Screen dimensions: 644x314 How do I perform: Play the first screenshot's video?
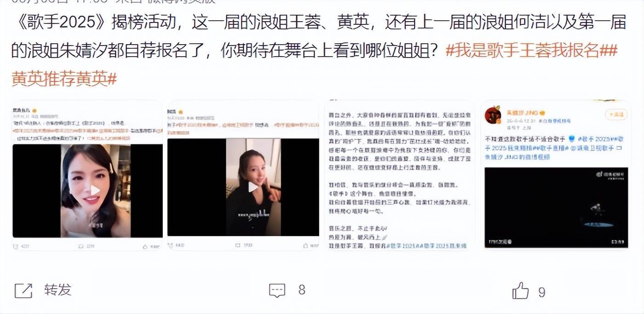click(95, 190)
